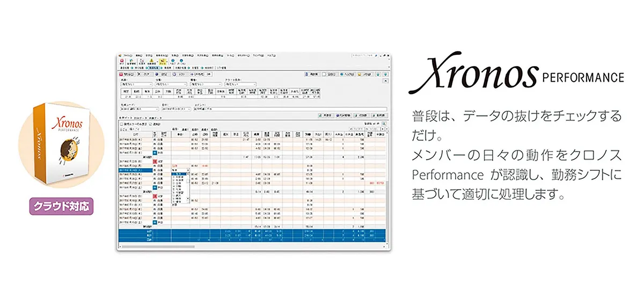Click the help button with the blue circle icon
The width and height of the screenshot is (644, 297).
pyautogui.click(x=348, y=74)
